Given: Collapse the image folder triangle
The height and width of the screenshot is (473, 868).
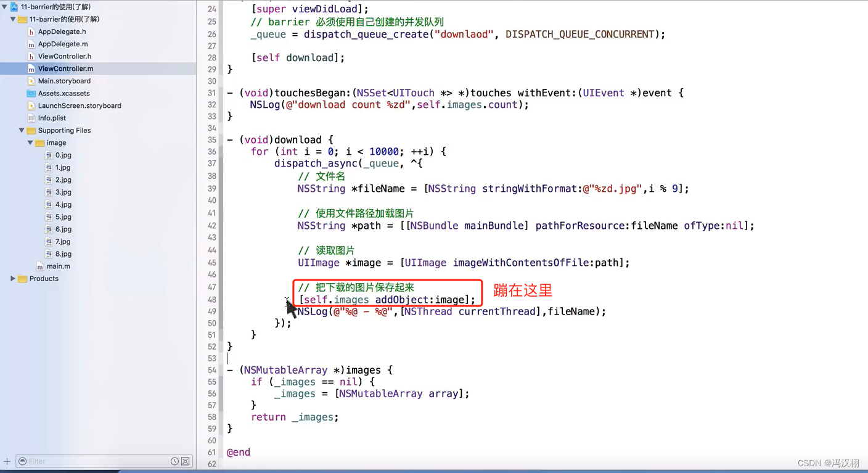Looking at the screenshot, I should click(x=30, y=142).
